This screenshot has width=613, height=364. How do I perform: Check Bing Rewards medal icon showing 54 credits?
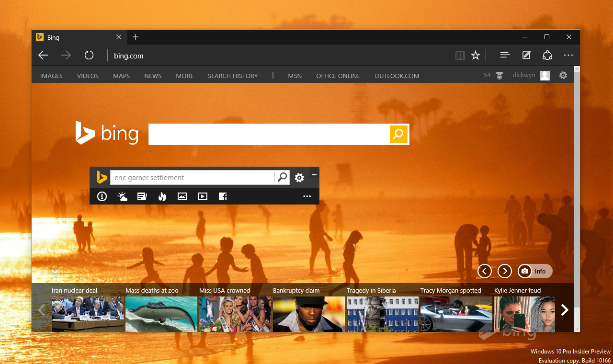498,75
